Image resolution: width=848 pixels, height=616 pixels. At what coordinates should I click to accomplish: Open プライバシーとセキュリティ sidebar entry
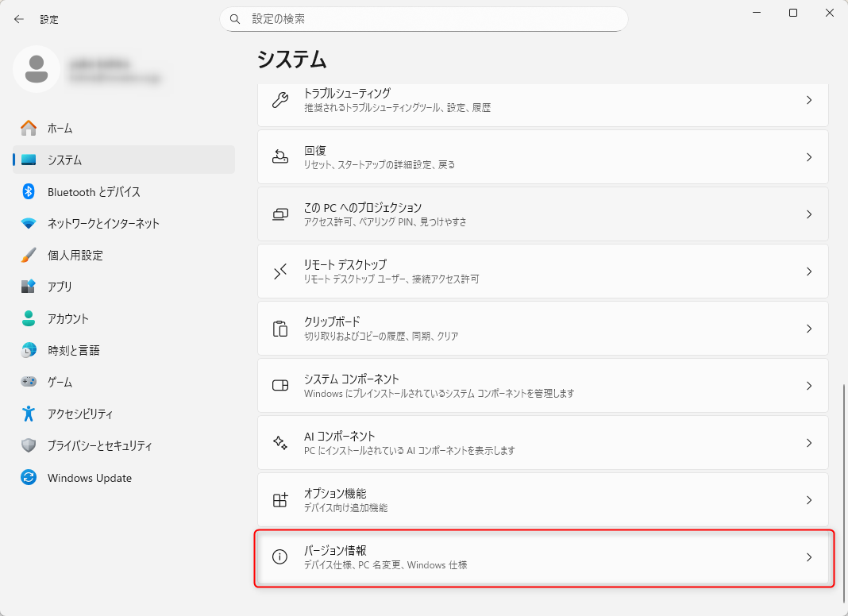click(x=124, y=445)
